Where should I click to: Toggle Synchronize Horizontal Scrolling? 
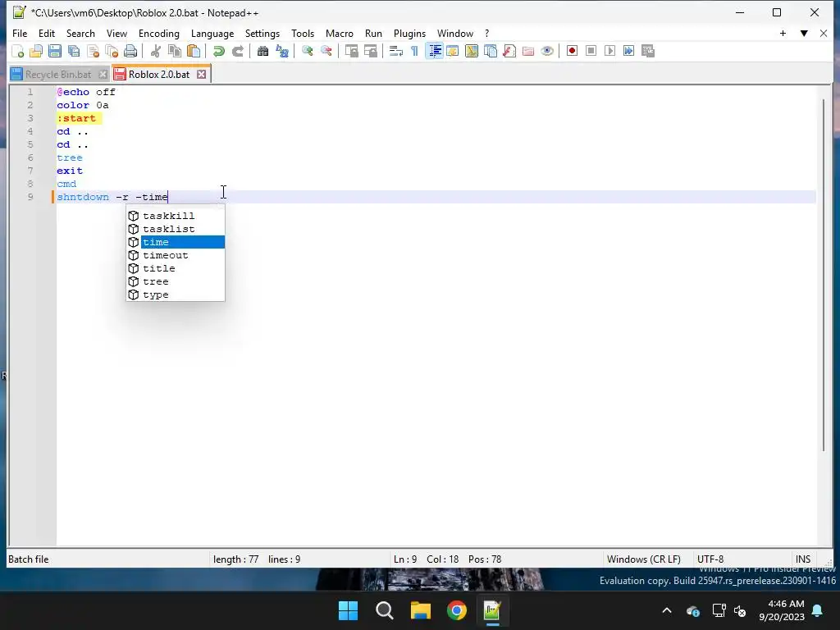coord(371,51)
